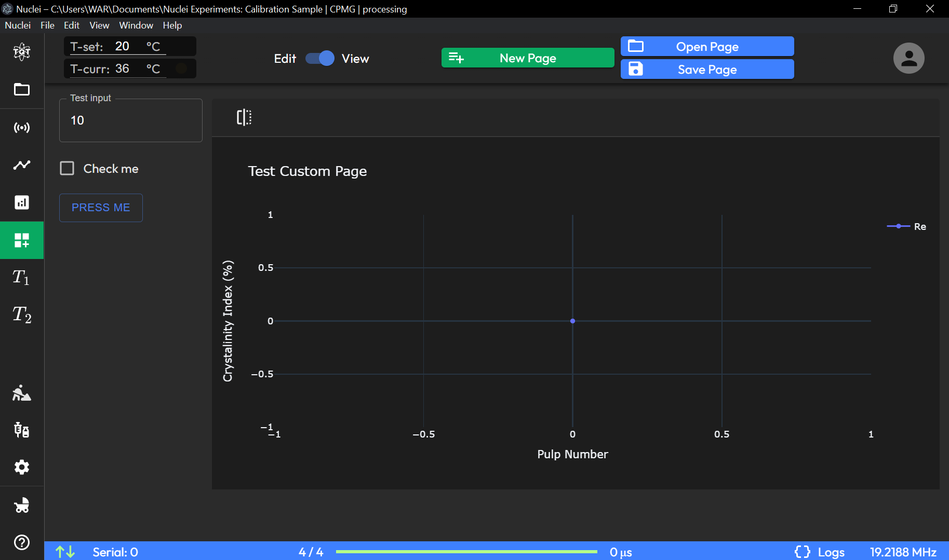
Task: Open the Help menu
Action: 172,25
